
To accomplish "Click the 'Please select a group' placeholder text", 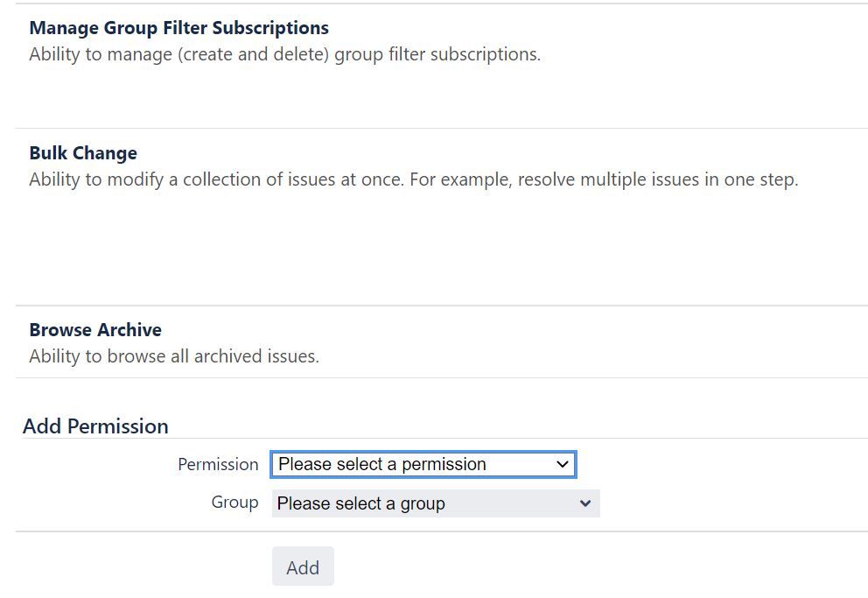I will point(360,503).
